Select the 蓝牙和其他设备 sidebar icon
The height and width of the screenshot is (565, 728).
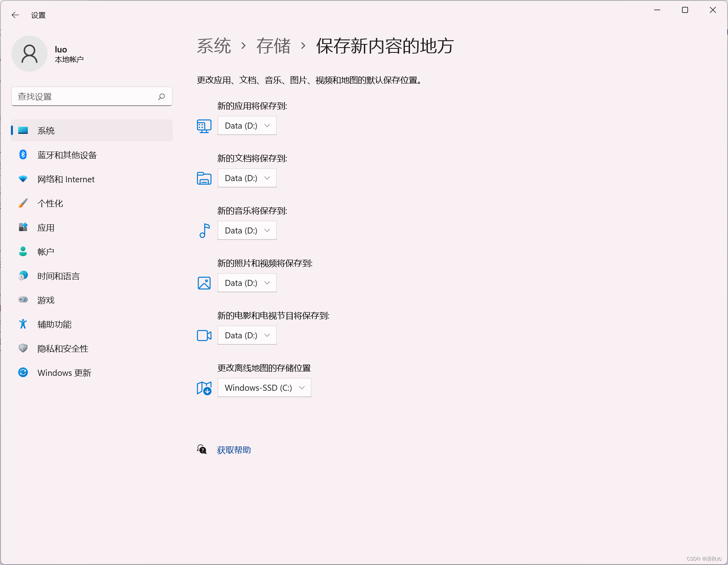(x=23, y=155)
